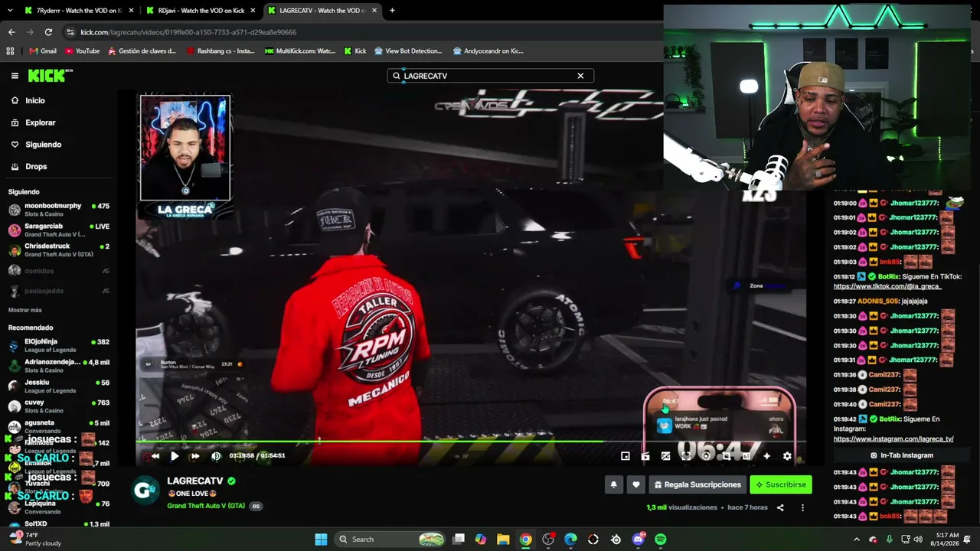
Task: Open Gestión de claves bookmark
Action: pyautogui.click(x=142, y=51)
